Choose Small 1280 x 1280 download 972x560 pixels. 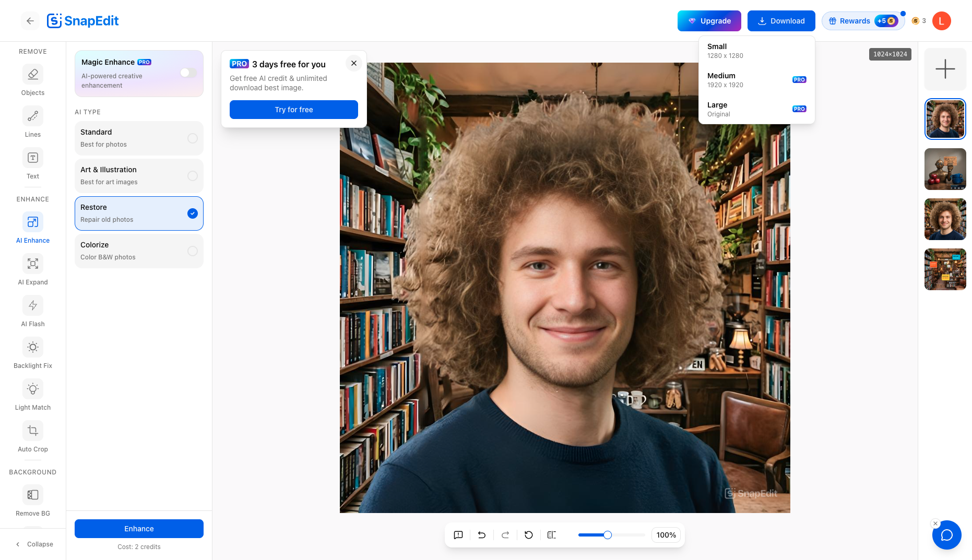[756, 51]
